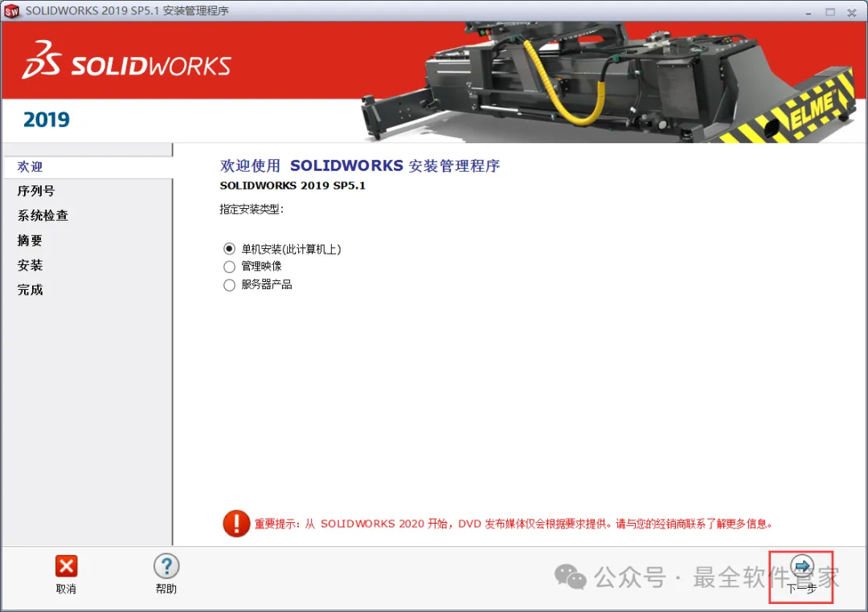
Task: Click the red 重要提示 notice text
Action: click(513, 524)
